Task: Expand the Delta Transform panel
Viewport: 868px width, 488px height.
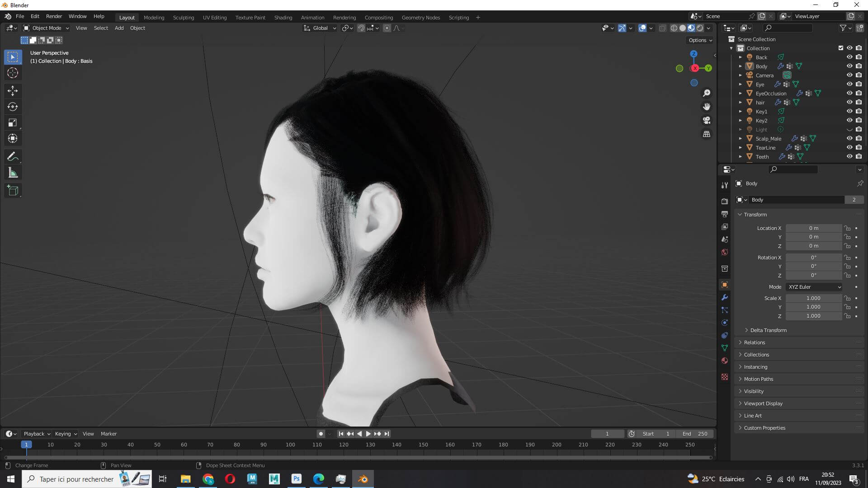Action: tap(769, 330)
